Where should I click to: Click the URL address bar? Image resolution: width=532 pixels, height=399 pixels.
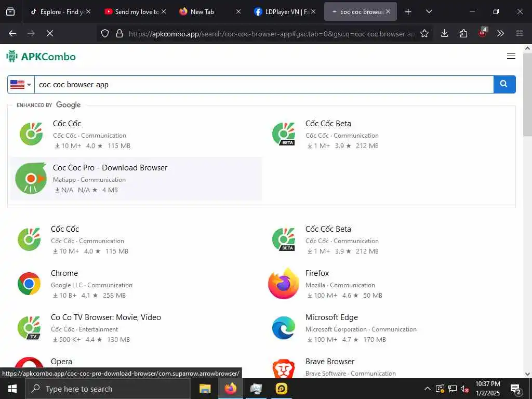271,34
